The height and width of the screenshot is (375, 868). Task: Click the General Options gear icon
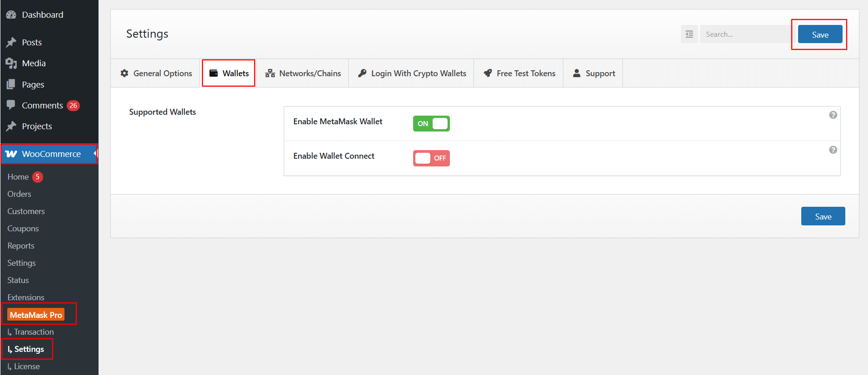tap(124, 73)
